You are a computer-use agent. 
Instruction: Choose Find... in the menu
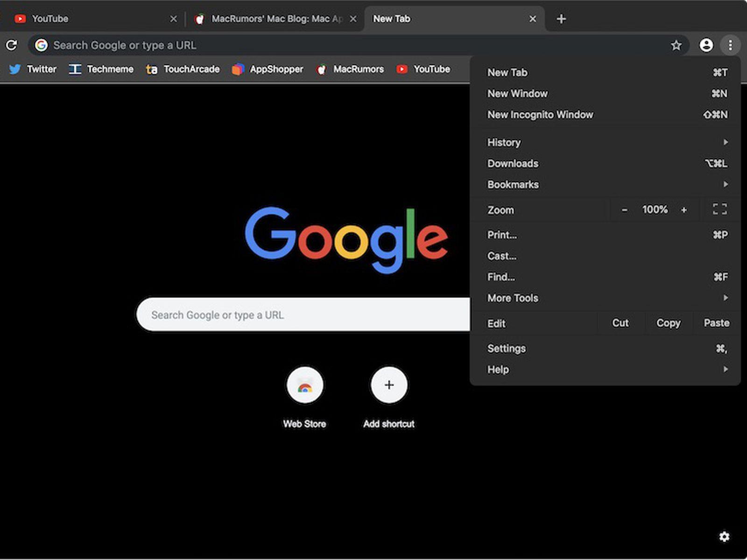606,277
